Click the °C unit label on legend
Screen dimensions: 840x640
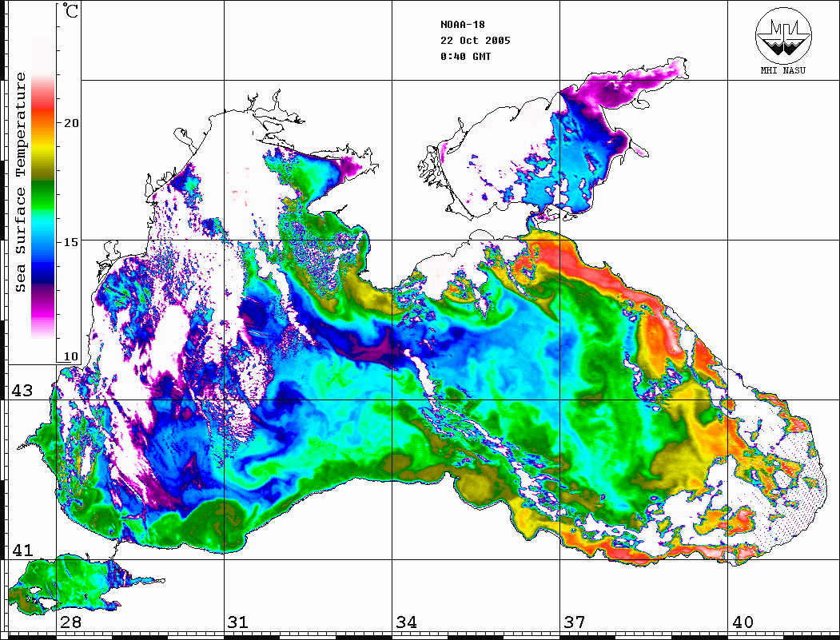coord(70,10)
